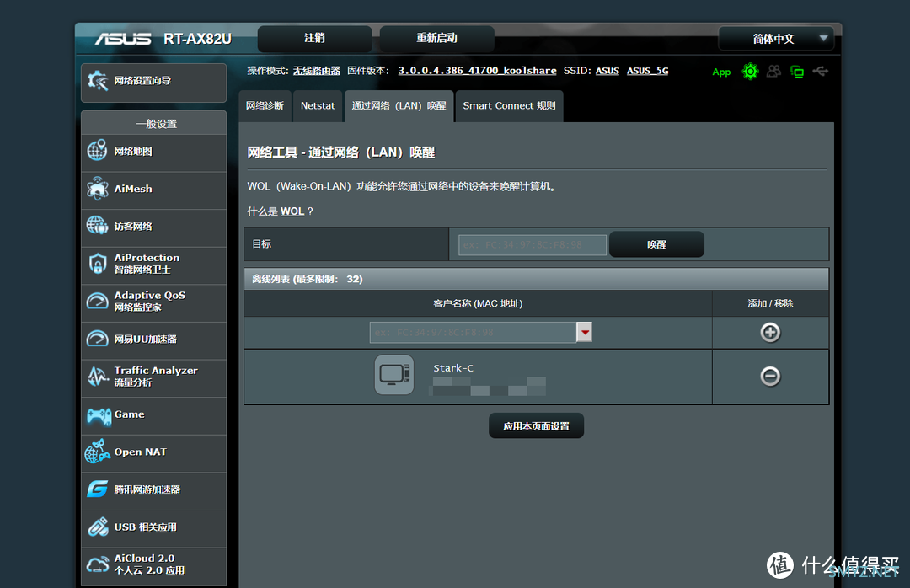Open AiProtection shield icon
Screen dimensions: 910x588
click(x=98, y=263)
